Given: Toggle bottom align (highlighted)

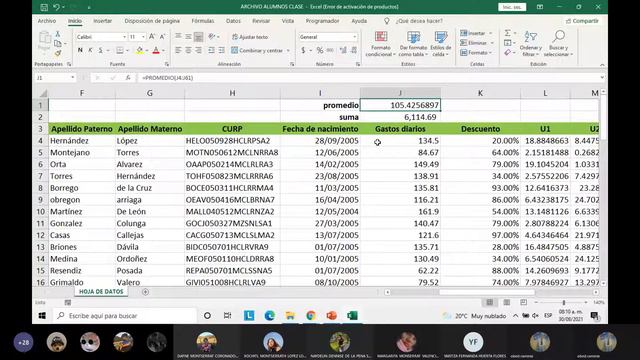Looking at the screenshot, I should coord(198,37).
